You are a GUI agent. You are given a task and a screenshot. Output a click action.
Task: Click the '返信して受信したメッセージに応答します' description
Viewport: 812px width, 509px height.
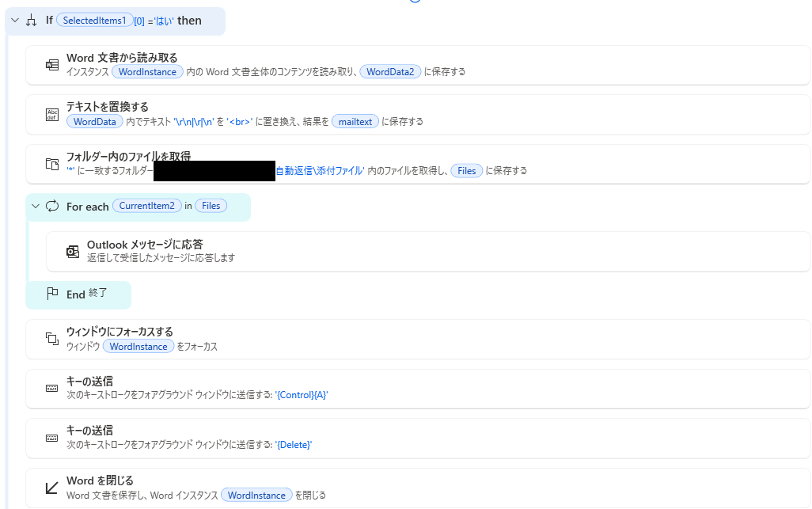point(161,258)
